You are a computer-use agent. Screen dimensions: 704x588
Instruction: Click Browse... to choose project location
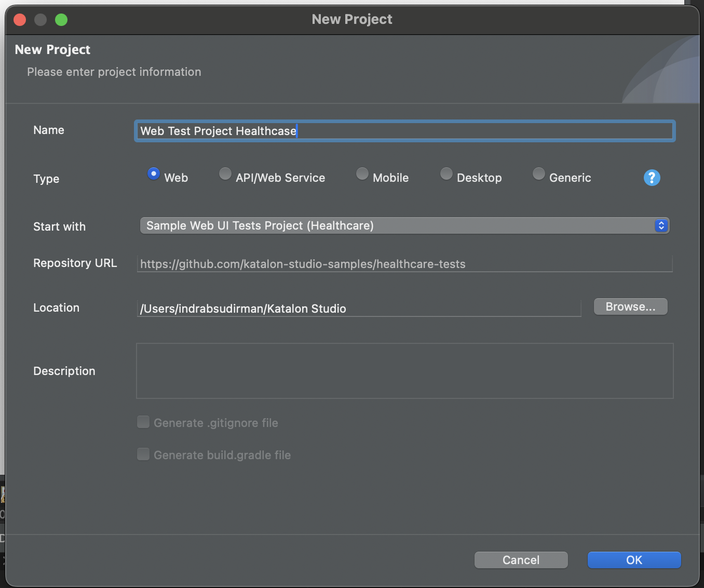tap(630, 306)
